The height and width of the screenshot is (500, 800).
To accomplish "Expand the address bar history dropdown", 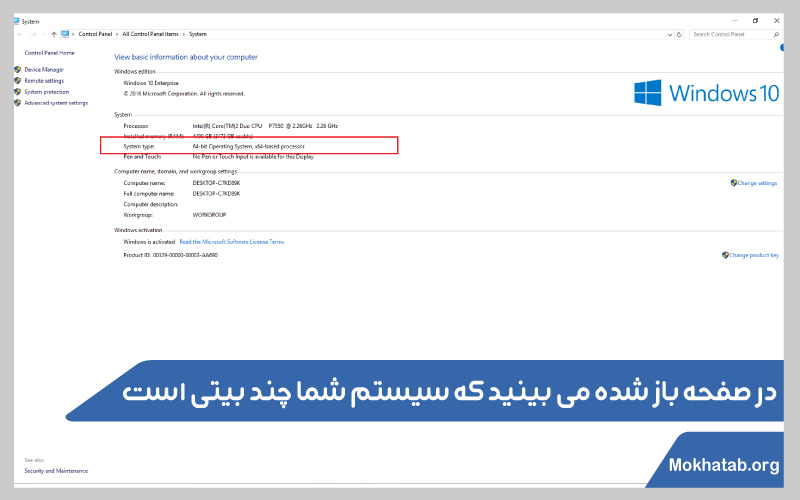I will point(669,35).
